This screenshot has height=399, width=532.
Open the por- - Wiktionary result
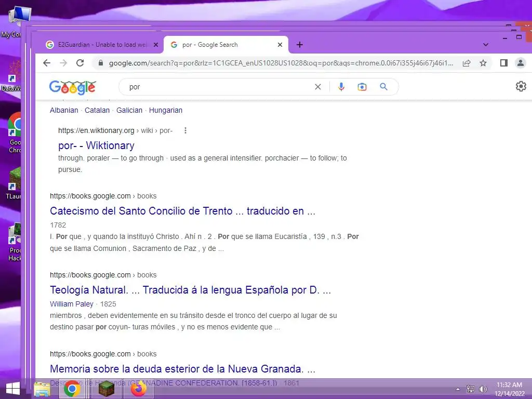96,145
